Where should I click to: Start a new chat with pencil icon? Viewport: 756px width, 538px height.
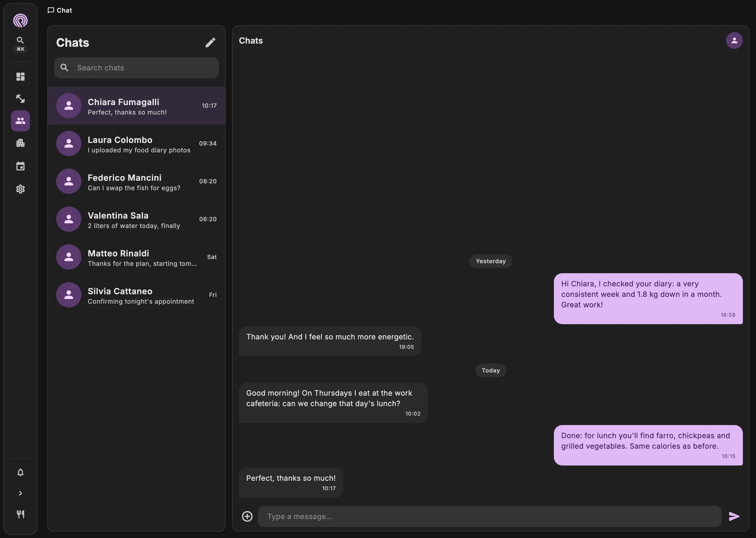click(x=211, y=42)
